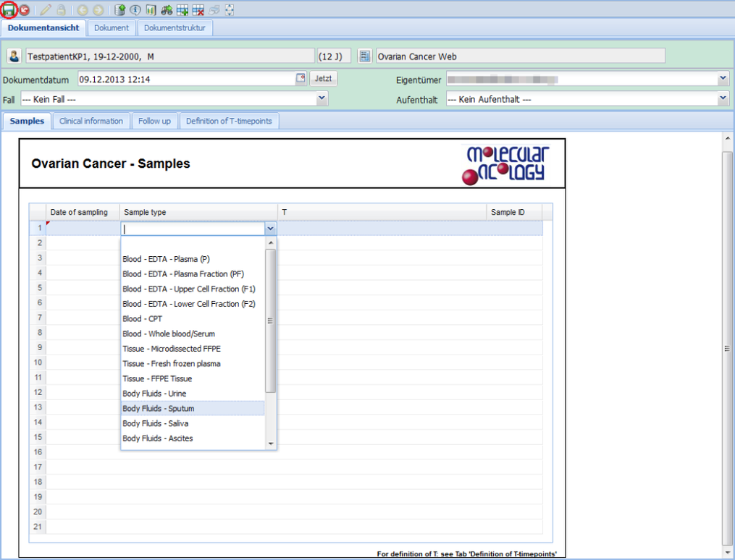Click the red cancel/undo toolbar icon
Viewport: 735px width, 560px height.
25,10
